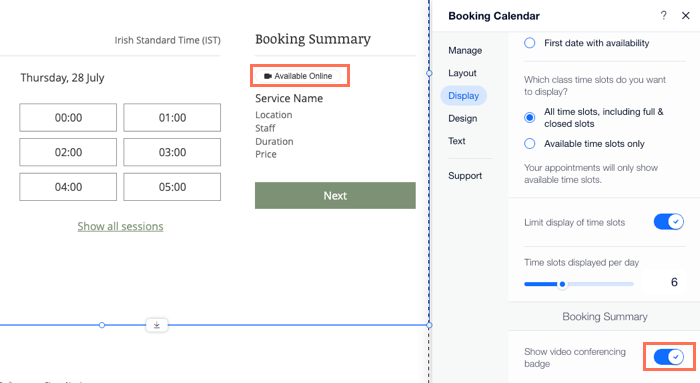
Task: Disable Limit display of time slots
Action: pos(669,222)
